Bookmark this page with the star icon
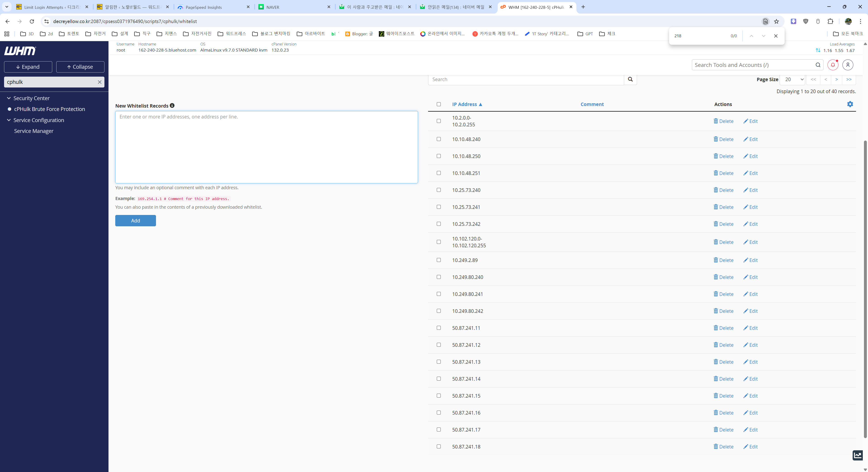Screen dimensions: 868x472 [776, 21]
